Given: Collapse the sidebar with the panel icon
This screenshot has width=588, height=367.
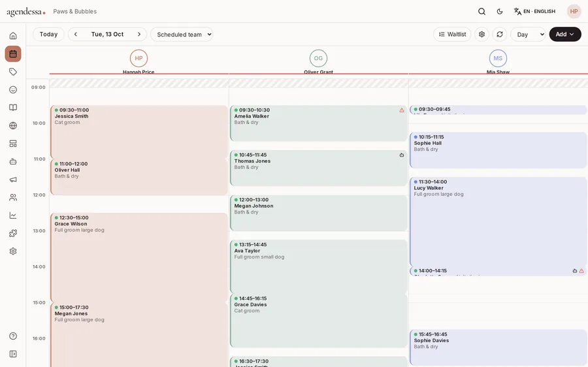Looking at the screenshot, I should [13, 354].
